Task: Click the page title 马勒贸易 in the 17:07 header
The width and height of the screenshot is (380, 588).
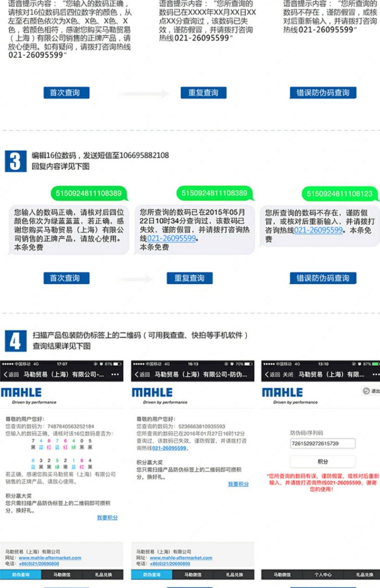Action: [x=64, y=374]
